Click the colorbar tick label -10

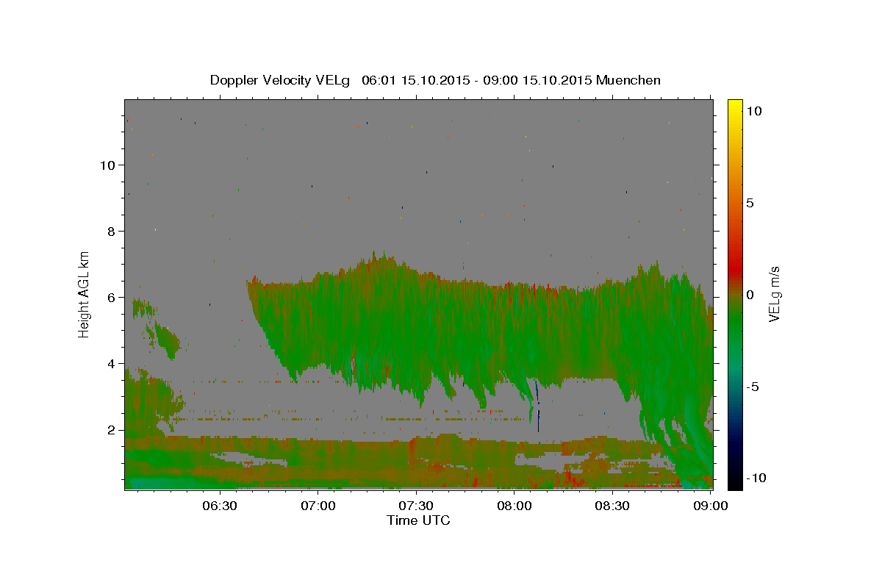[755, 478]
